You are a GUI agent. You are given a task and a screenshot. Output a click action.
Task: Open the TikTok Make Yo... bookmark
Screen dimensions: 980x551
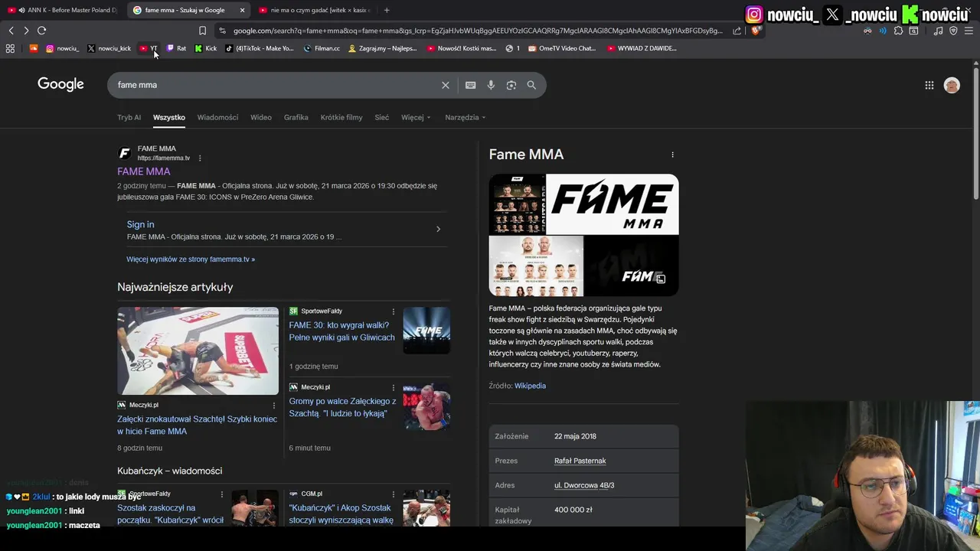tap(260, 48)
